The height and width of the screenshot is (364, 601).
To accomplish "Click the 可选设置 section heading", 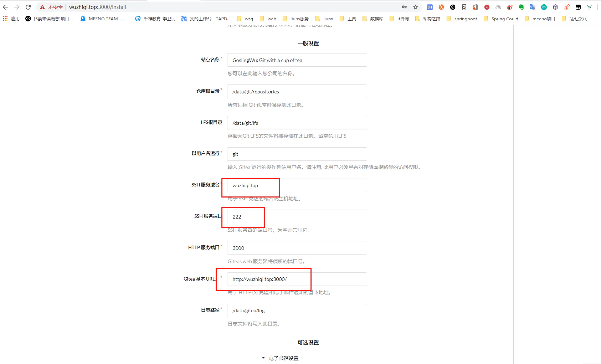I will 308,342.
